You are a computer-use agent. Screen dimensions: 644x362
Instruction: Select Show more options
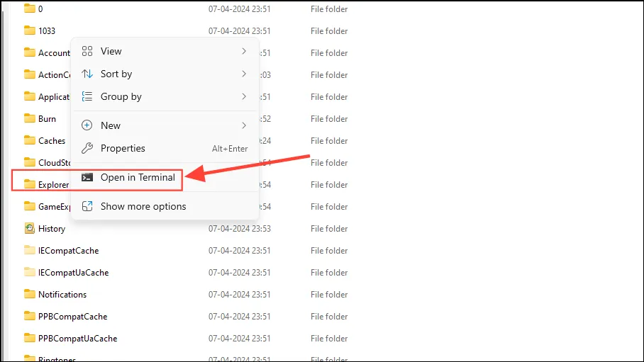(165, 206)
